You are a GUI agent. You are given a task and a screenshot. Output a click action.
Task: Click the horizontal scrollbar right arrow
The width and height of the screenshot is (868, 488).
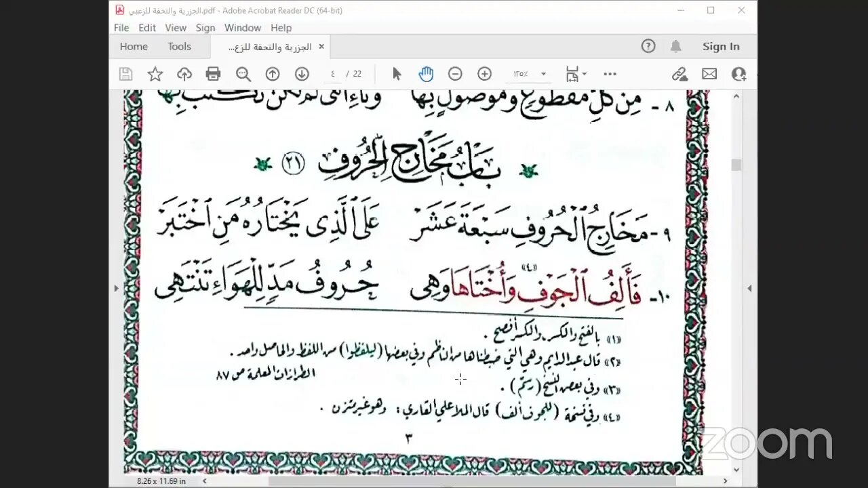pos(725,481)
